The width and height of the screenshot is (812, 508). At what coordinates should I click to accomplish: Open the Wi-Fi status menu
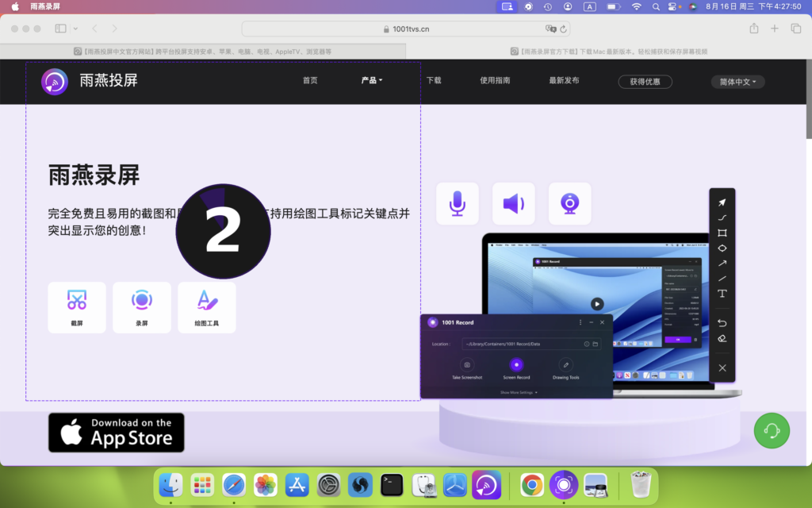coord(637,6)
